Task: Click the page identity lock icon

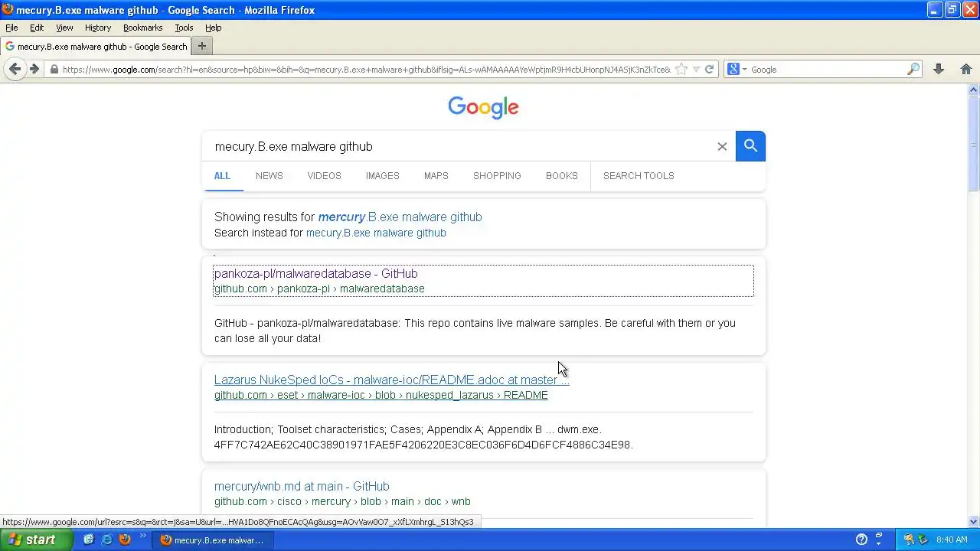Action: click(x=54, y=70)
